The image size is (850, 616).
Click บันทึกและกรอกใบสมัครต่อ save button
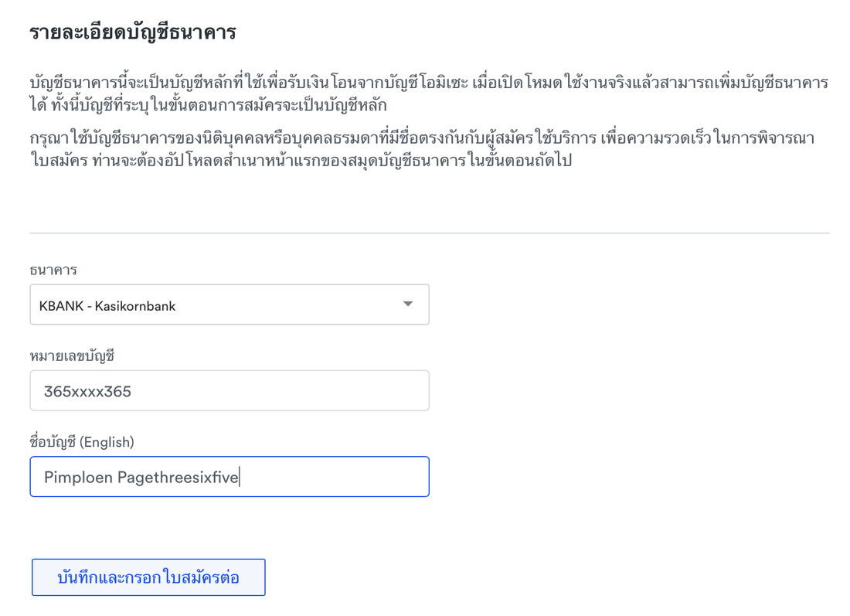click(148, 577)
